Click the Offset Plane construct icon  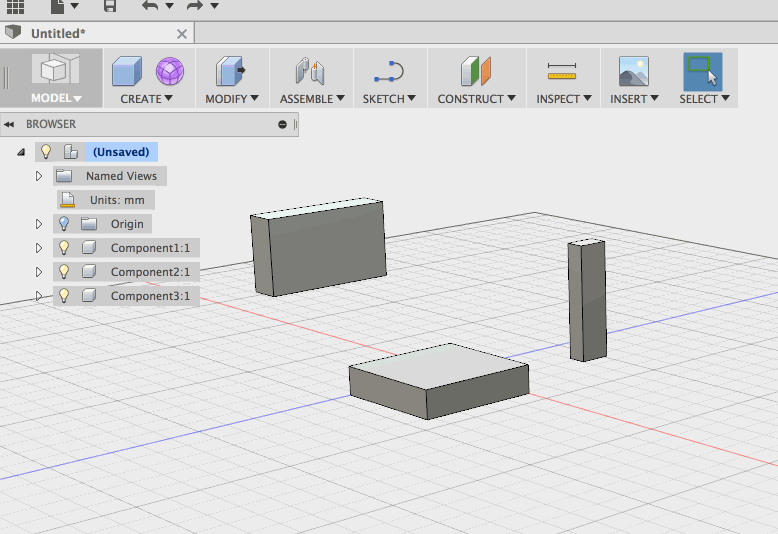476,71
